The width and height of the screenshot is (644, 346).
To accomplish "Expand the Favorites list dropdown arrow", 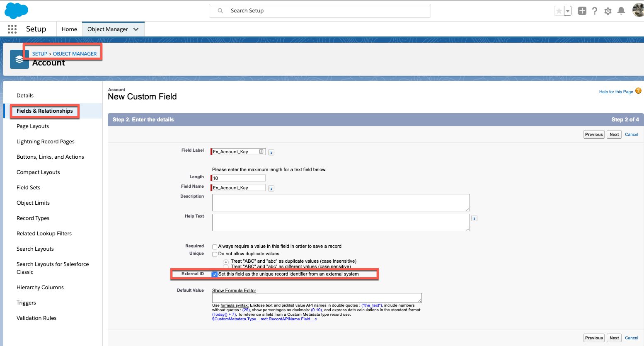I will point(568,11).
